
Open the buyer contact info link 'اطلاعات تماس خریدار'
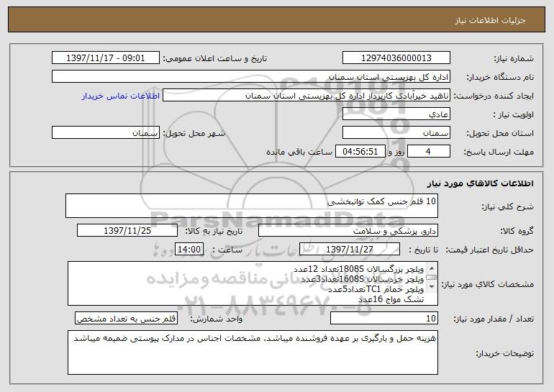coord(121,96)
